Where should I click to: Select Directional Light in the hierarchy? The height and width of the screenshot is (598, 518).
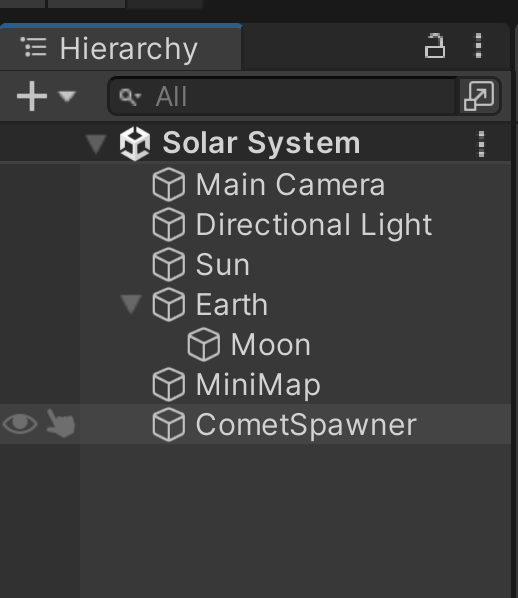point(314,225)
